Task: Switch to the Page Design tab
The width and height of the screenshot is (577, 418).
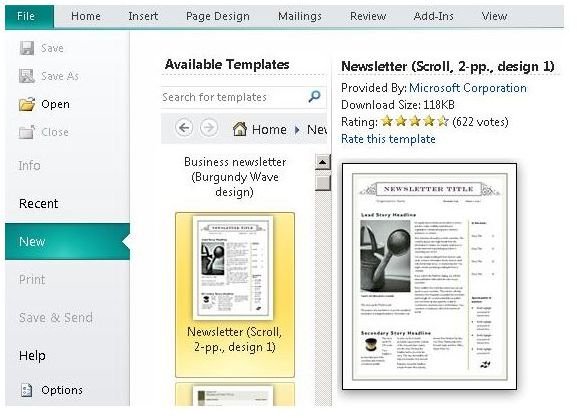Action: (x=217, y=16)
